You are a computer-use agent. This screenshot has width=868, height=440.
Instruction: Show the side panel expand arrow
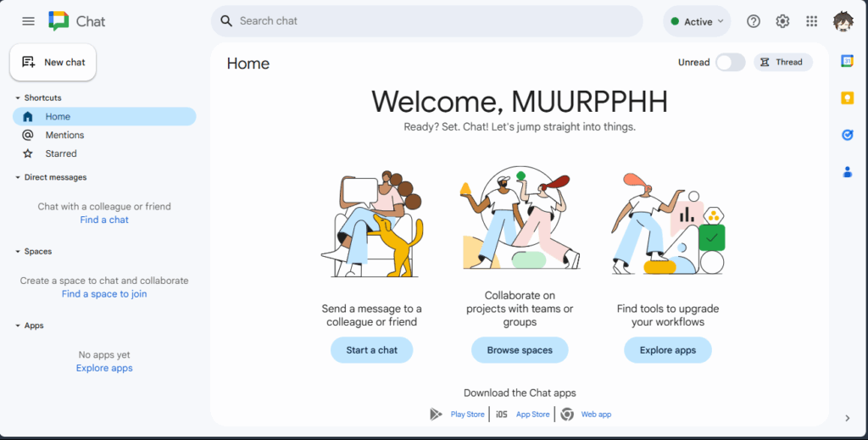[x=847, y=418]
